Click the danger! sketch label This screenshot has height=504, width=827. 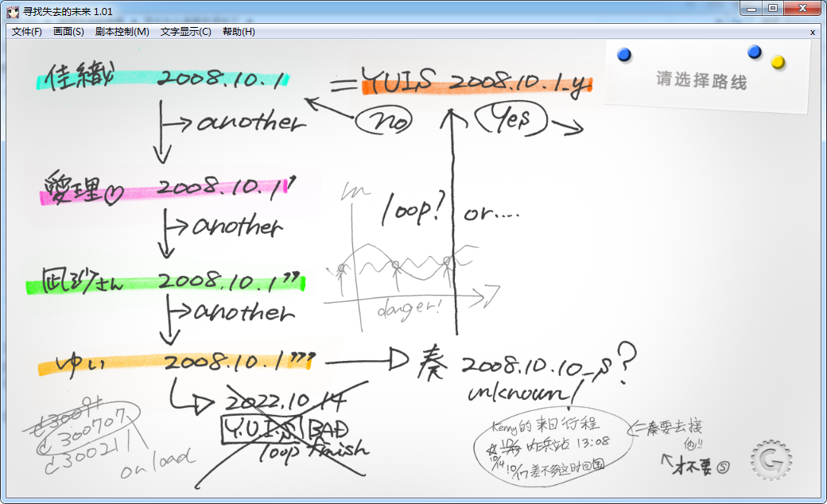tap(409, 308)
